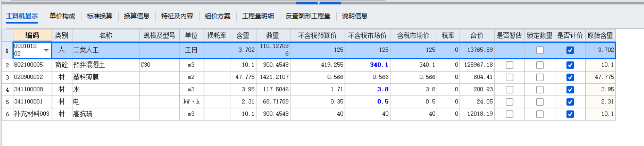Select the blue 3.8 market price cell
Screen dimensions: 644x146
tap(368, 90)
